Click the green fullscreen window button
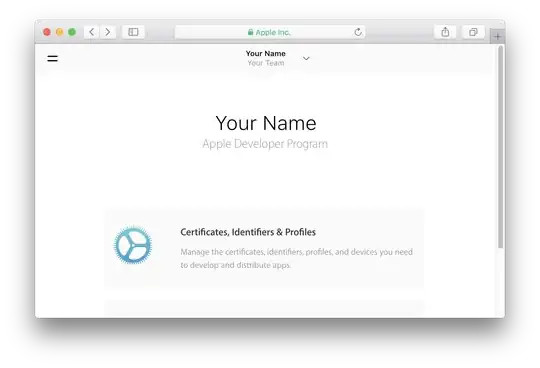Viewport: 540px width, 368px height. pos(72,32)
